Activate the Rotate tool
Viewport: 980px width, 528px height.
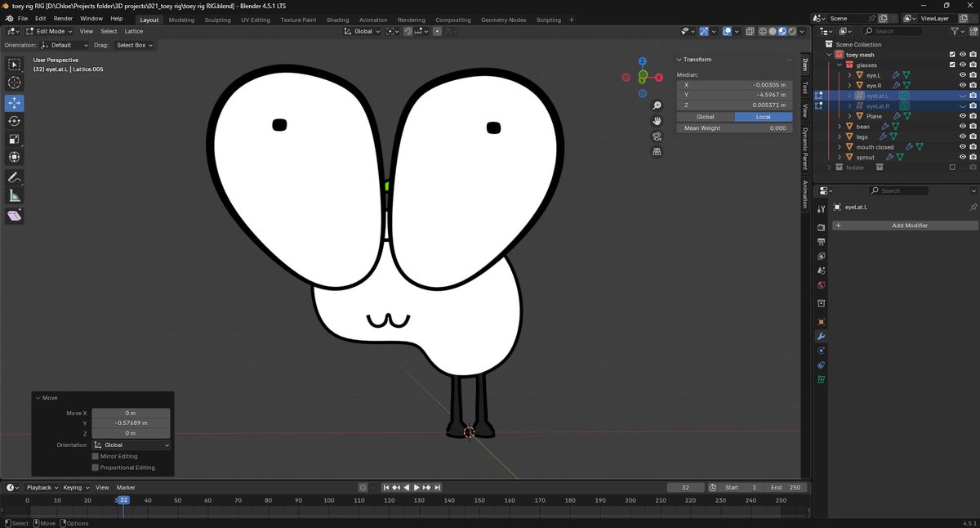(15, 121)
